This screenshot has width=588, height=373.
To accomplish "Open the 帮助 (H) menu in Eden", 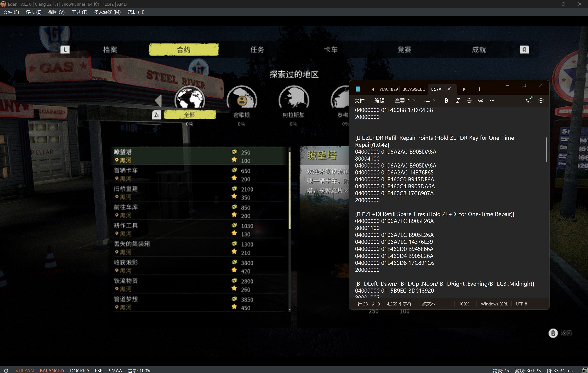I will [x=136, y=12].
